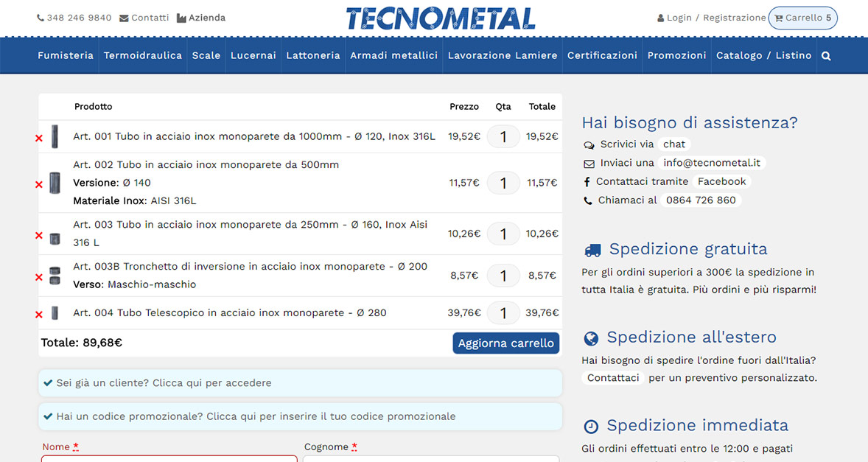The image size is (868, 462).
Task: Edit quantity field for Art. 004 Tubo Telescopico
Action: (503, 313)
